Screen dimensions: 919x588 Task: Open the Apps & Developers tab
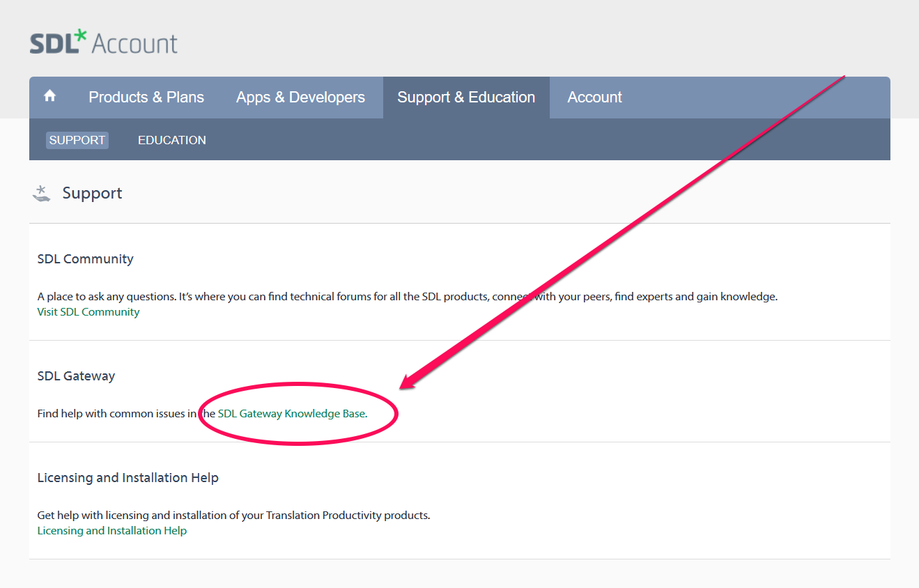pyautogui.click(x=300, y=98)
